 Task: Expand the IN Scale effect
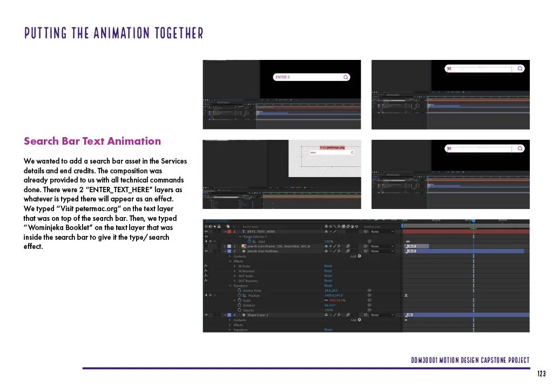coord(235,266)
